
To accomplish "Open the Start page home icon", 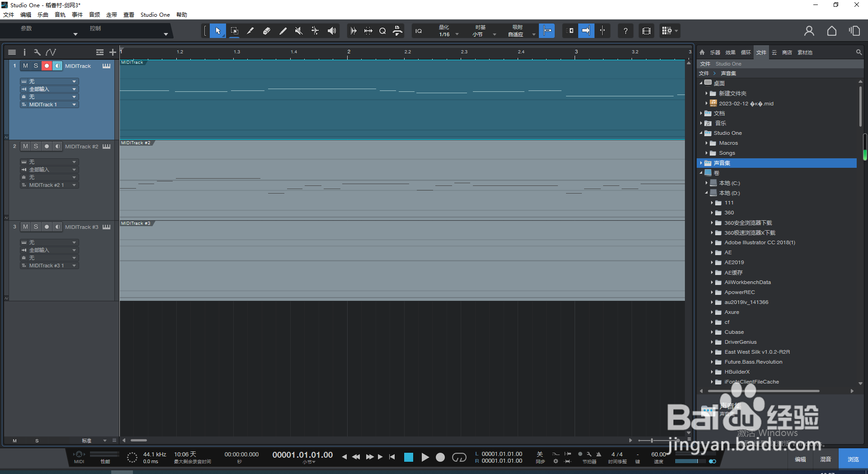I will [x=832, y=31].
